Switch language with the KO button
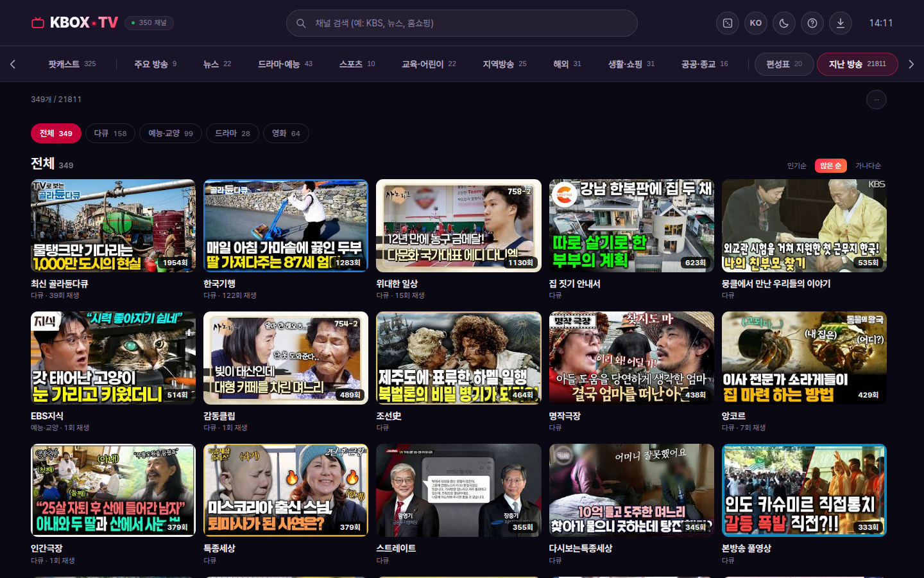 pyautogui.click(x=756, y=23)
